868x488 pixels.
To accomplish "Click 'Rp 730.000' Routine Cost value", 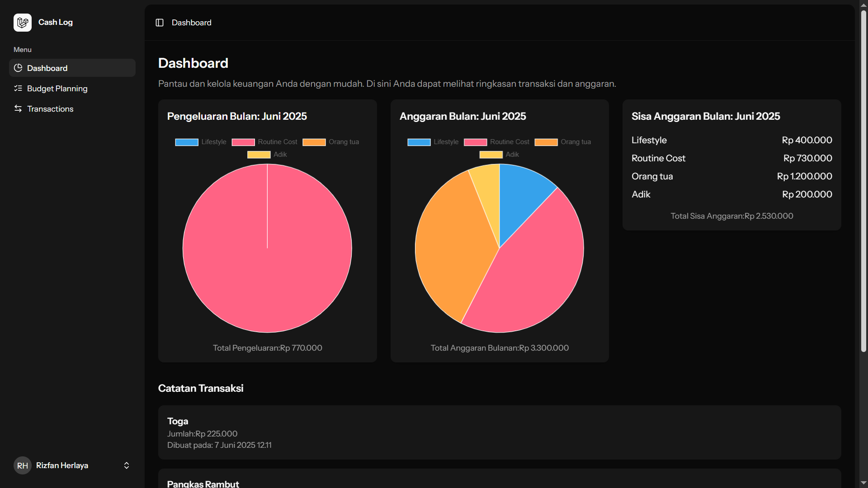I will point(808,158).
